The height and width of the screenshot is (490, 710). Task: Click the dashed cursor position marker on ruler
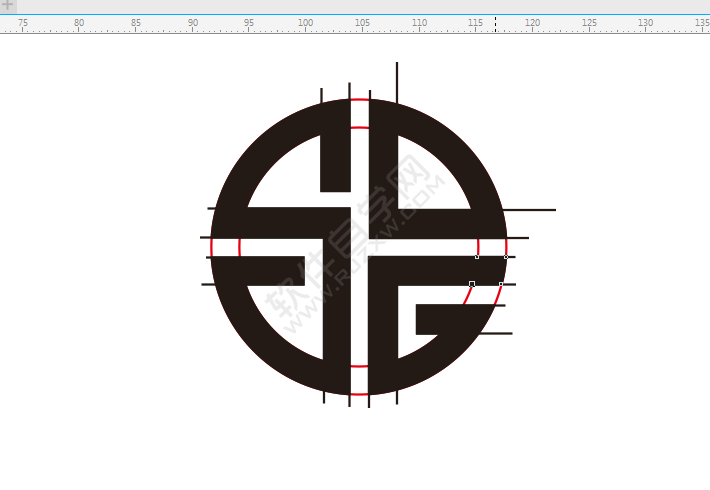[495, 23]
